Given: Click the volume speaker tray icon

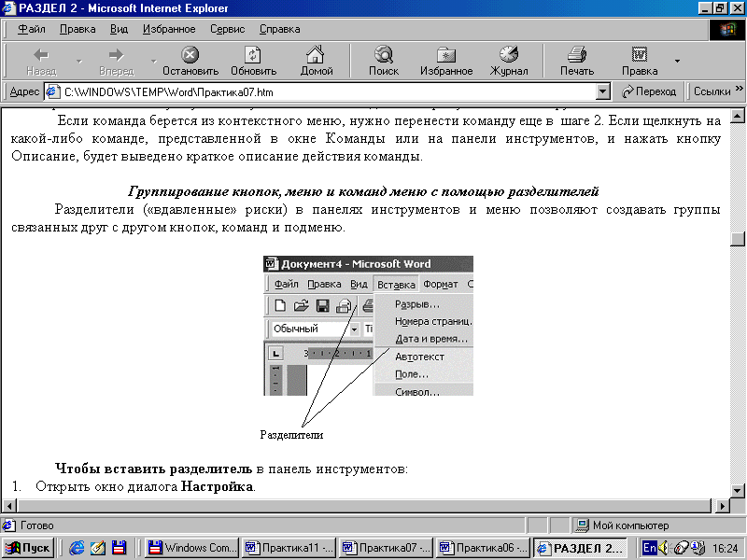Looking at the screenshot, I should click(x=664, y=548).
